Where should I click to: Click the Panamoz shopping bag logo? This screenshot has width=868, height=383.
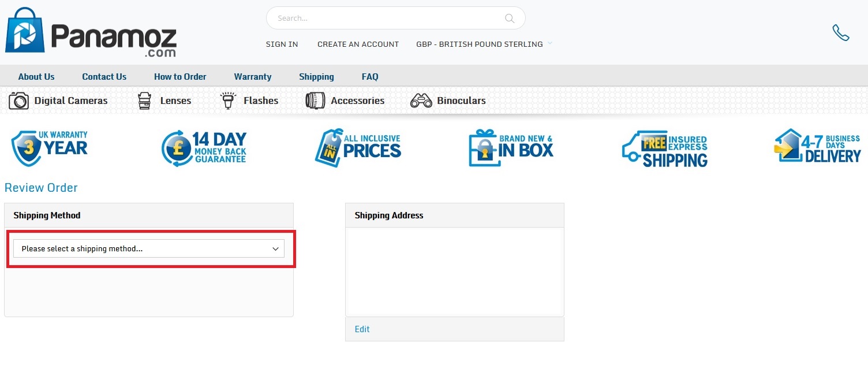[25, 30]
